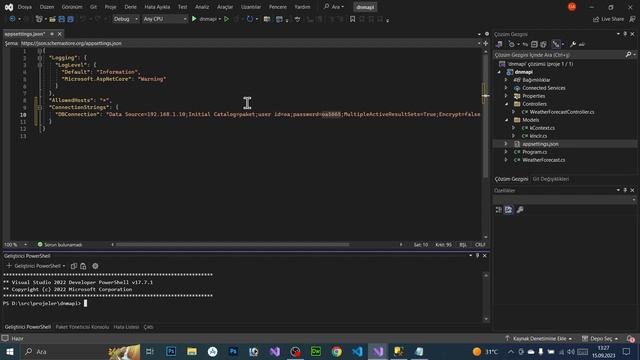Click Sorun bulunamadı status indicator
The image size is (640, 360).
[60, 244]
